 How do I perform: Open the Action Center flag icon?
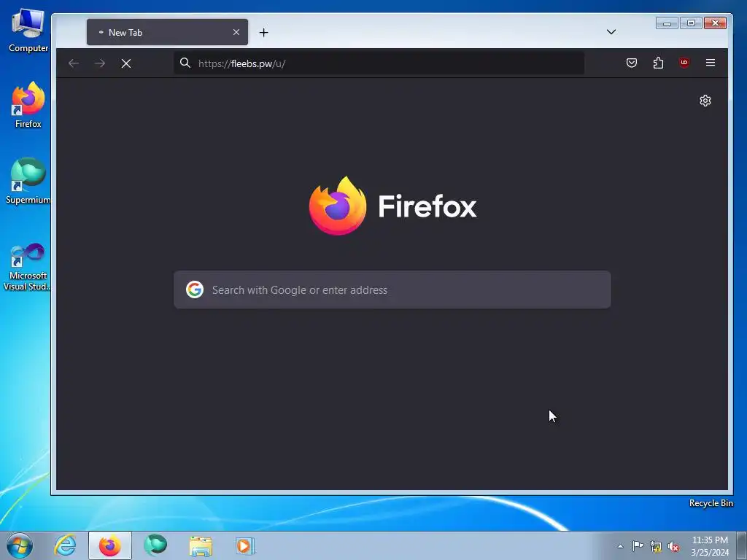[x=638, y=546]
